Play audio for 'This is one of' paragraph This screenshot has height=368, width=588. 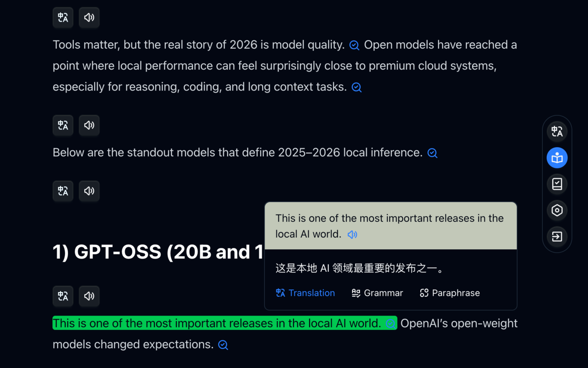(x=89, y=296)
